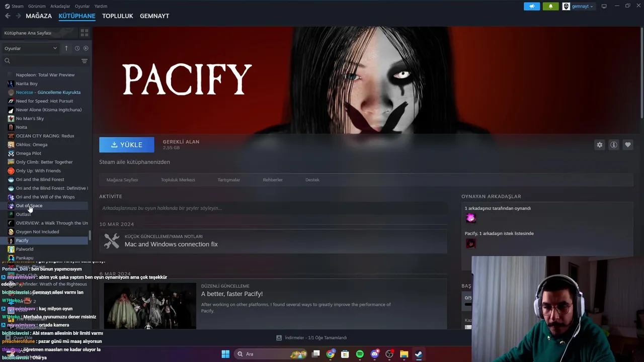Open the OBS icon in taskbar
The image size is (644, 362).
tap(389, 354)
